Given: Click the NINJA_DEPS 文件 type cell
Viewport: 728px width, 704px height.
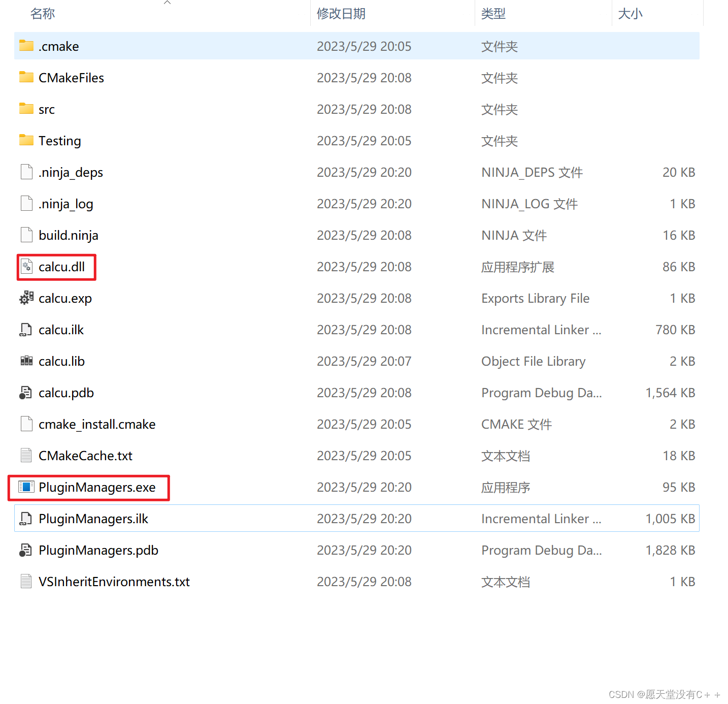Looking at the screenshot, I should tap(532, 172).
